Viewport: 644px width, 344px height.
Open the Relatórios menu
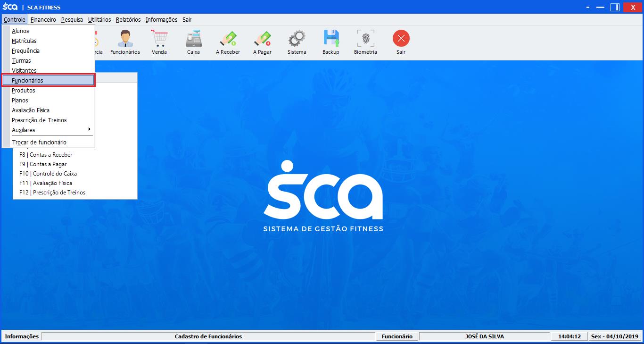tap(128, 19)
